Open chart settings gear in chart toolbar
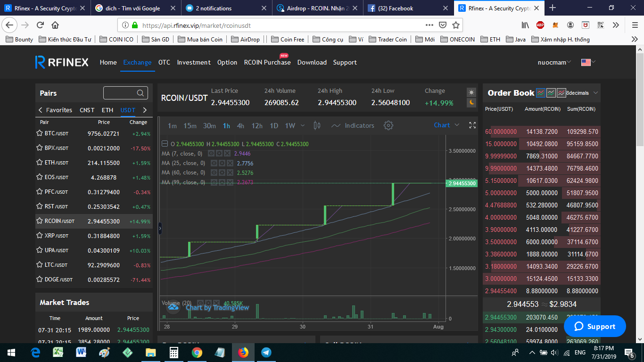 [x=388, y=125]
